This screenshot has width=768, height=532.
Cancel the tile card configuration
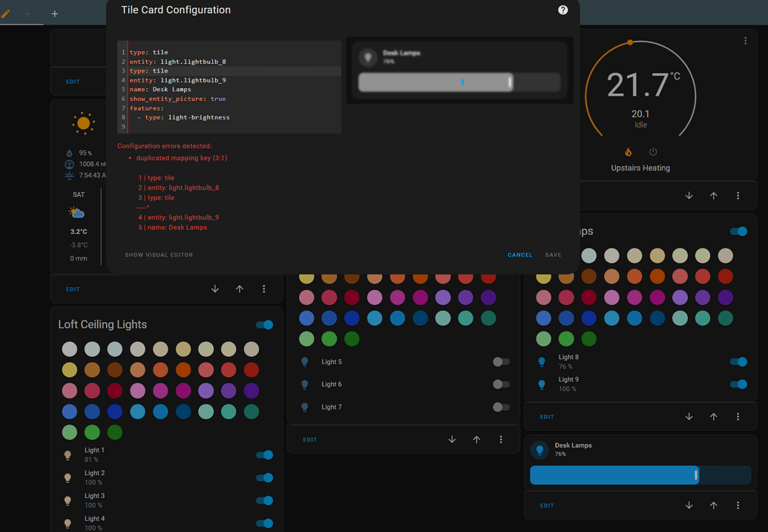519,254
